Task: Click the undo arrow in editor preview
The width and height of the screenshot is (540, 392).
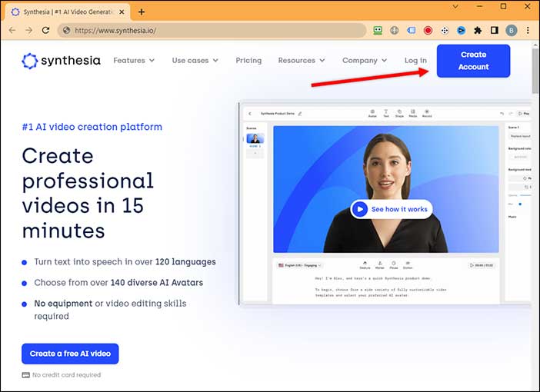Action: (502, 114)
